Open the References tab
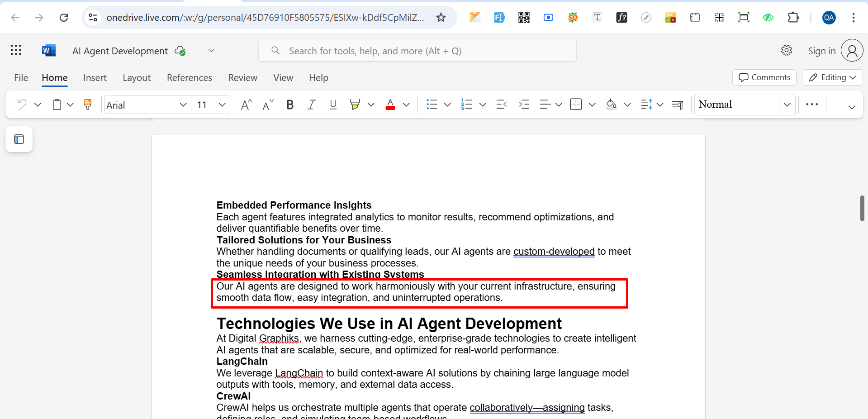This screenshot has height=419, width=868. click(189, 78)
